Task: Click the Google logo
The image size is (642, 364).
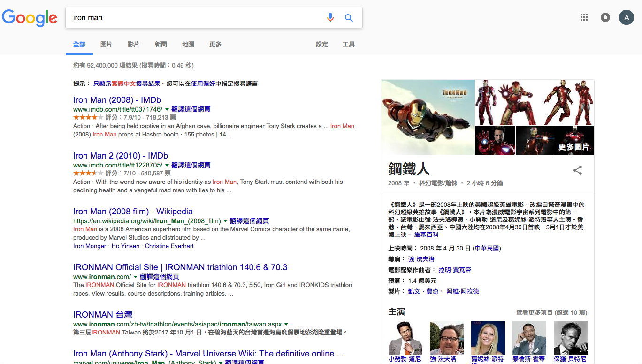Action: pyautogui.click(x=30, y=18)
